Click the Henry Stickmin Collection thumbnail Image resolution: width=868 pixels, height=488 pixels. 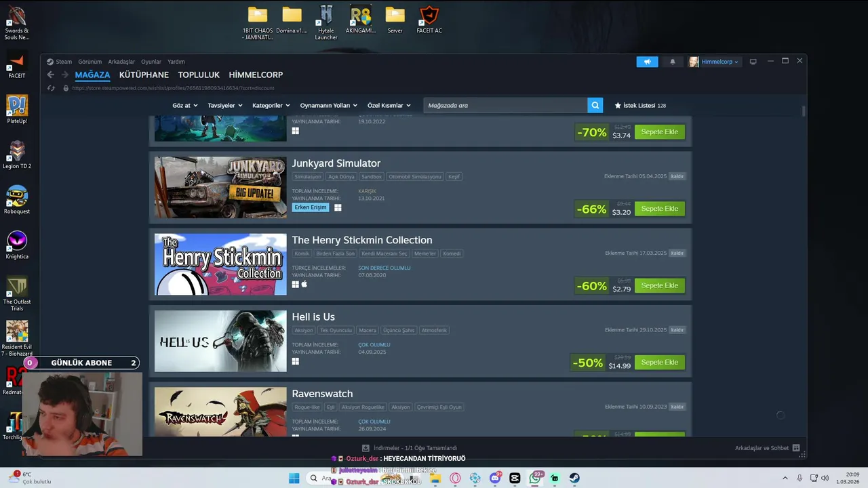(220, 264)
